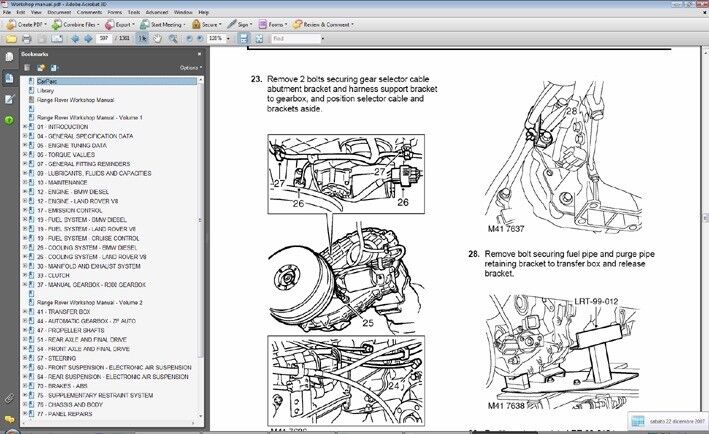Open the File menu
The width and height of the screenshot is (709, 434).
click(7, 12)
